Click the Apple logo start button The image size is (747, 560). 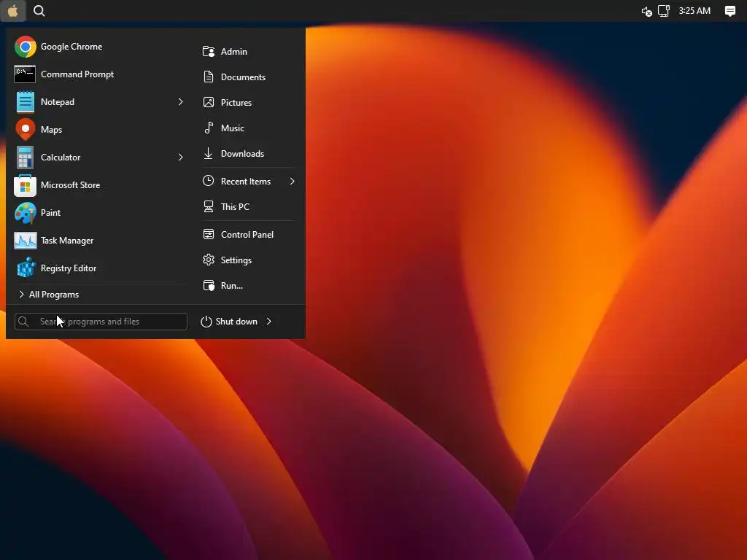click(x=13, y=10)
